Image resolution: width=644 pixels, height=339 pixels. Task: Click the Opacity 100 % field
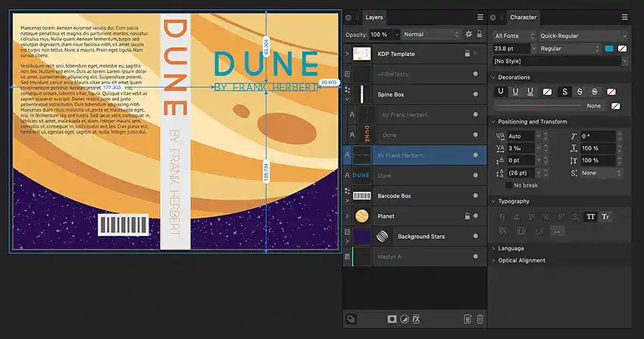coord(381,35)
